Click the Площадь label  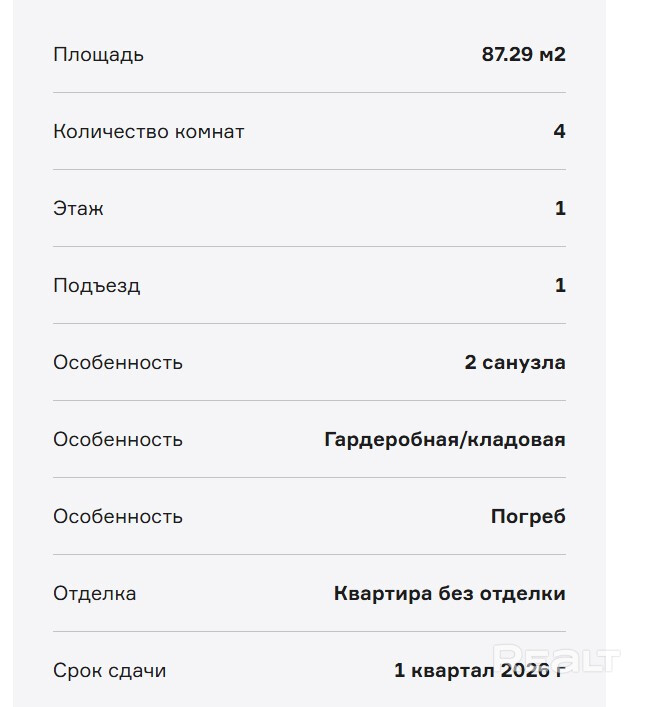tap(98, 55)
